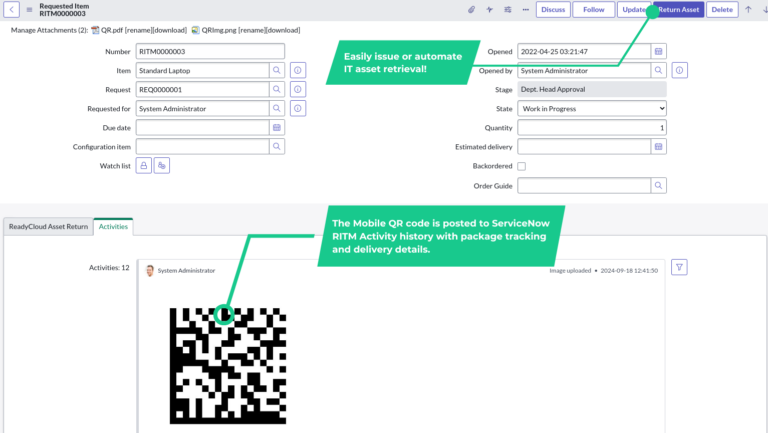
Task: Open the Opened date calendar picker
Action: (659, 51)
